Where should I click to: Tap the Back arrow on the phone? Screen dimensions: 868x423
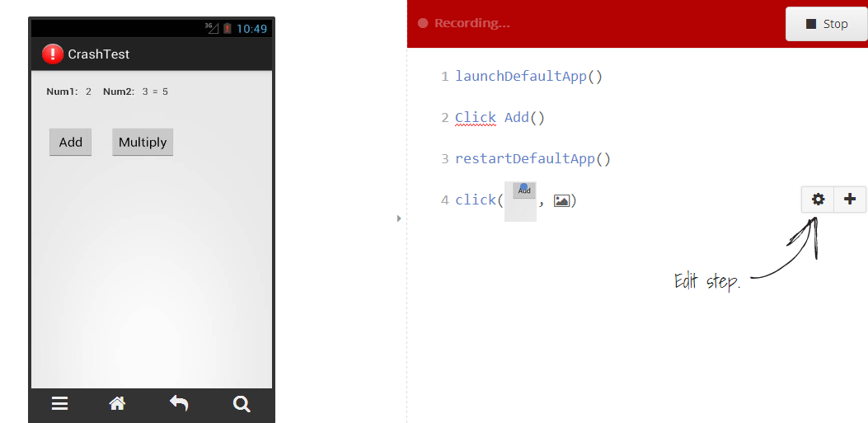pos(179,403)
